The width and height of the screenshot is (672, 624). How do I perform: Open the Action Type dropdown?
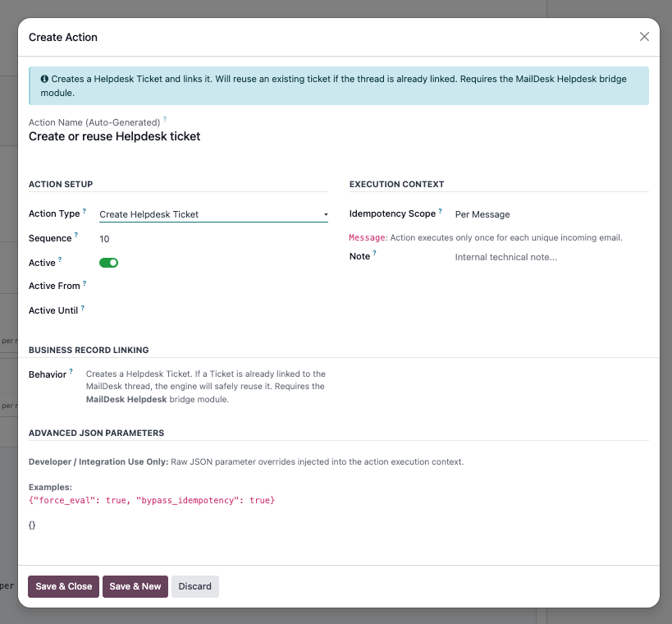click(x=213, y=214)
